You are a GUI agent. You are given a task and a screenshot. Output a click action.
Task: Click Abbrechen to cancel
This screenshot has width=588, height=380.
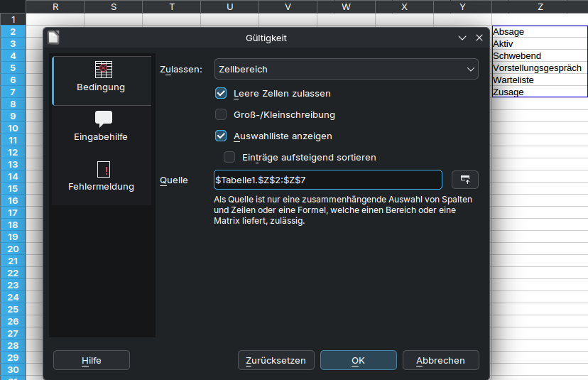click(x=440, y=360)
